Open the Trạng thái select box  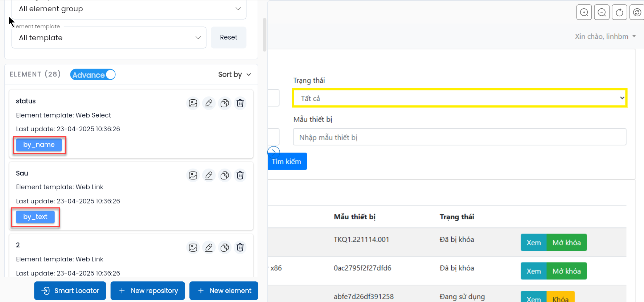[460, 98]
